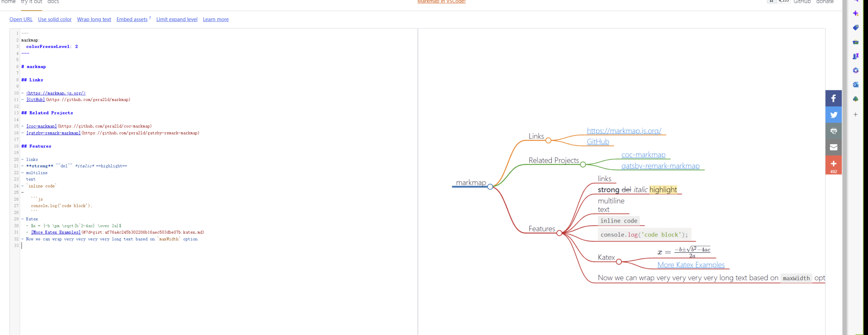Click the printer icon in share bar
868x335 pixels.
833,131
